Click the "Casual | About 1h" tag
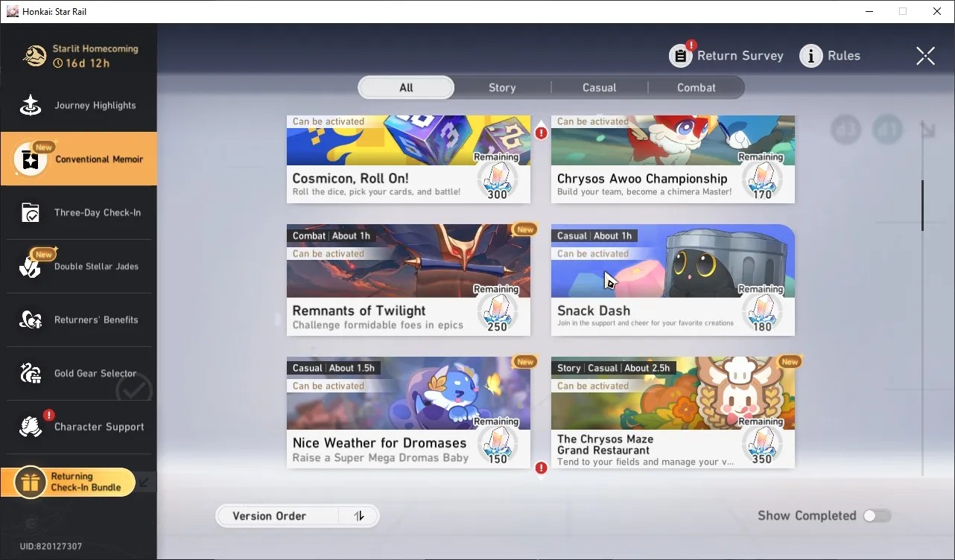 (x=594, y=236)
